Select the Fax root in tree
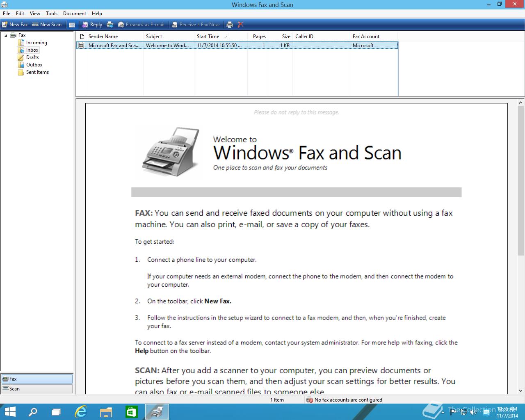The height and width of the screenshot is (420, 525). click(x=22, y=35)
